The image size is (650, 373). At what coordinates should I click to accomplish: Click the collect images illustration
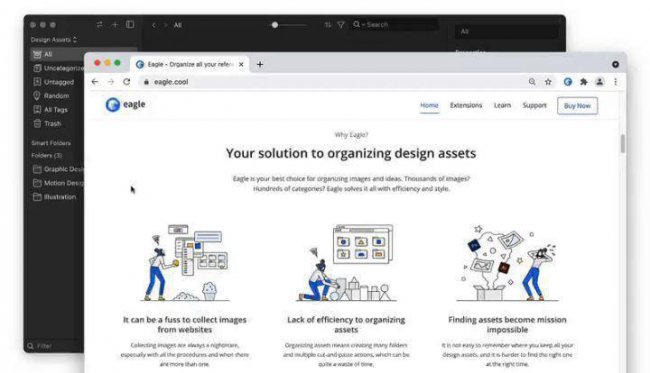point(185,263)
